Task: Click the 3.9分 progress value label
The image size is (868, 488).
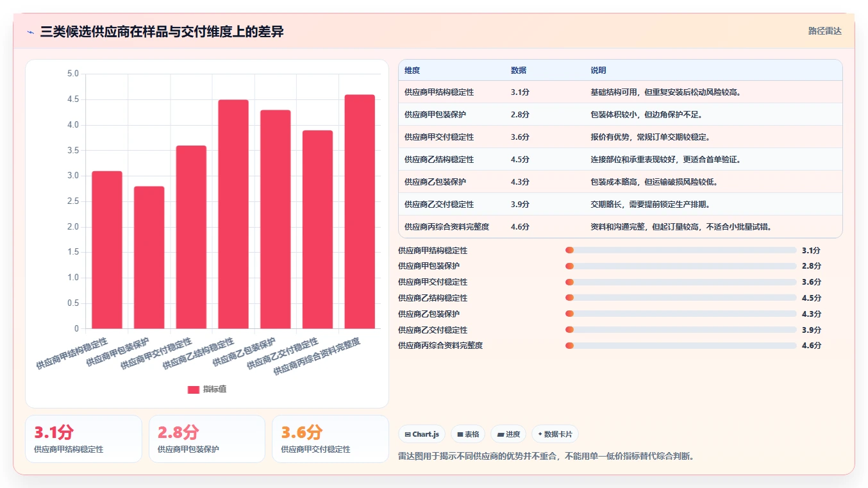Action: click(x=811, y=330)
